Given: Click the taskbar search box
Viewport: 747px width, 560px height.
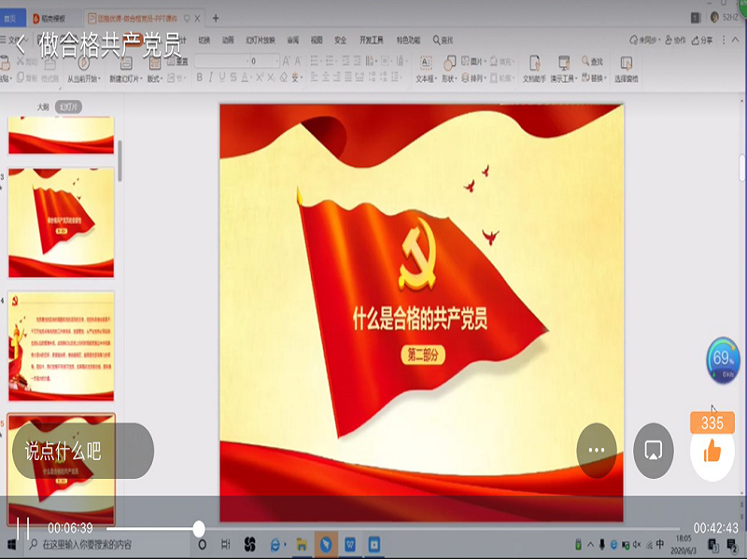Looking at the screenshot, I should point(107,544).
